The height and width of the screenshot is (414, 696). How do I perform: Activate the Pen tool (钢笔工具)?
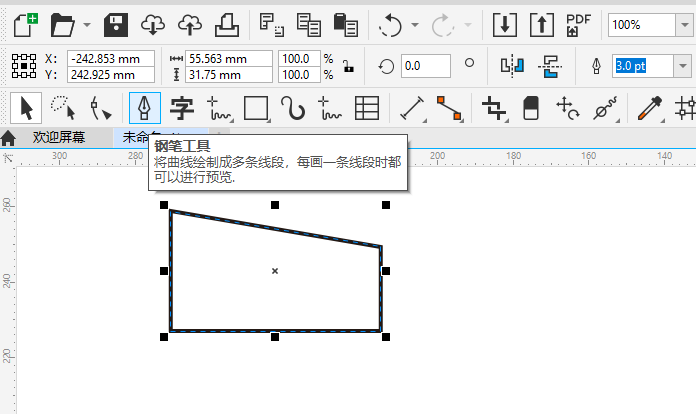pyautogui.click(x=144, y=107)
